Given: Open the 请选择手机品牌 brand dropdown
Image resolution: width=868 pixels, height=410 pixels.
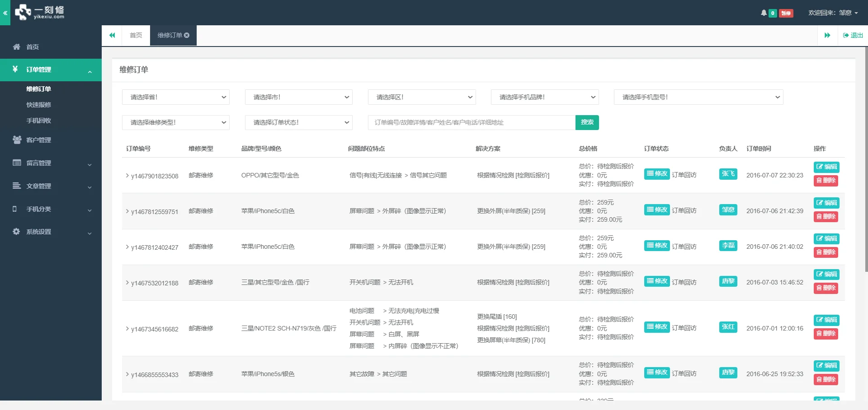Looking at the screenshot, I should click(544, 97).
